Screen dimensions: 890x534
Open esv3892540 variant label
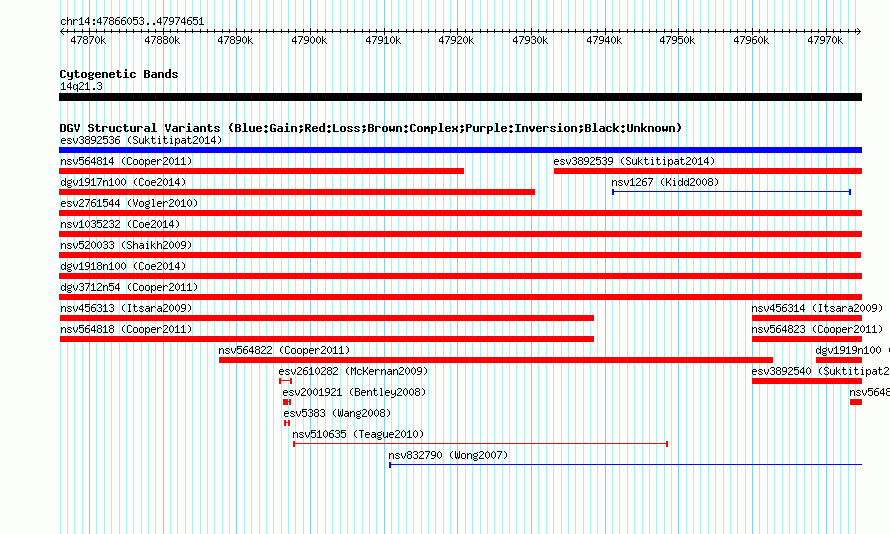782,371
